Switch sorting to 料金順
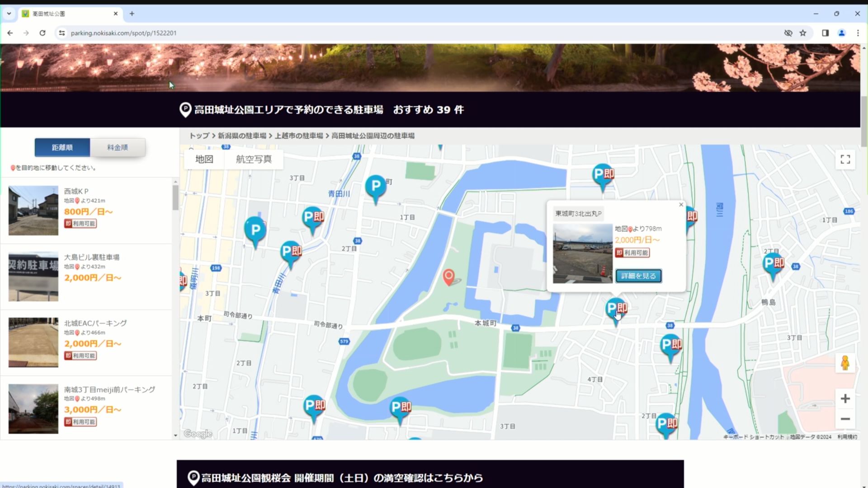 tap(118, 147)
